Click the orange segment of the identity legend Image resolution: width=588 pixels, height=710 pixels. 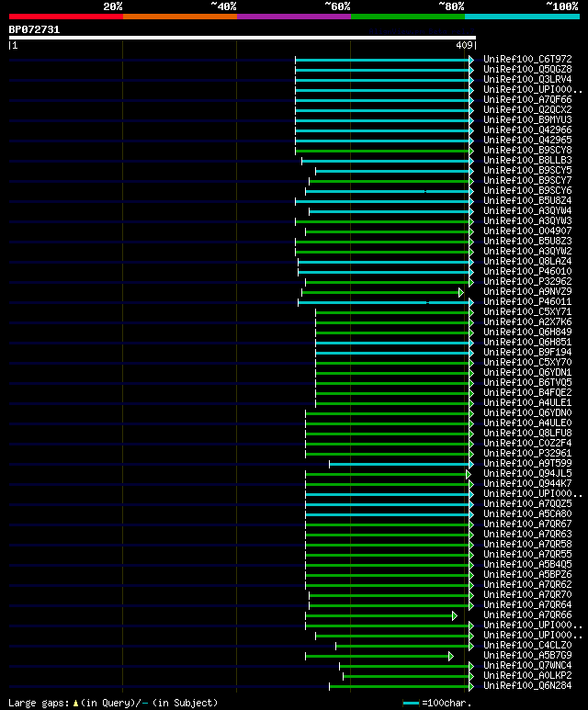[x=180, y=17]
